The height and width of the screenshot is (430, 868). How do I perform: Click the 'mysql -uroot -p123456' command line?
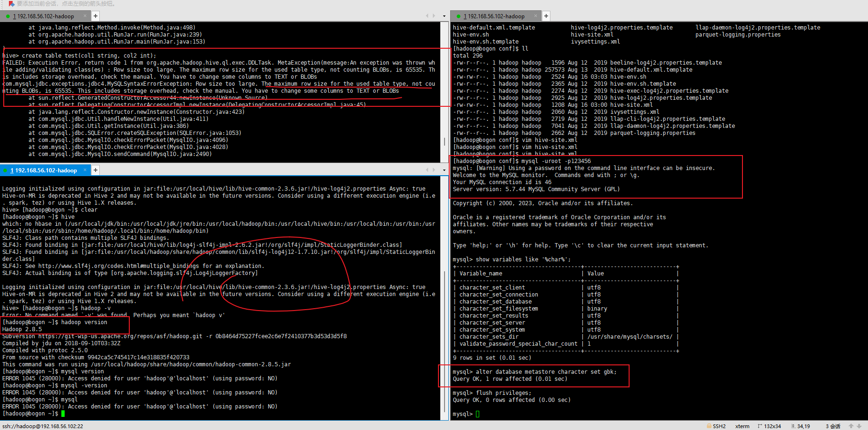point(522,161)
